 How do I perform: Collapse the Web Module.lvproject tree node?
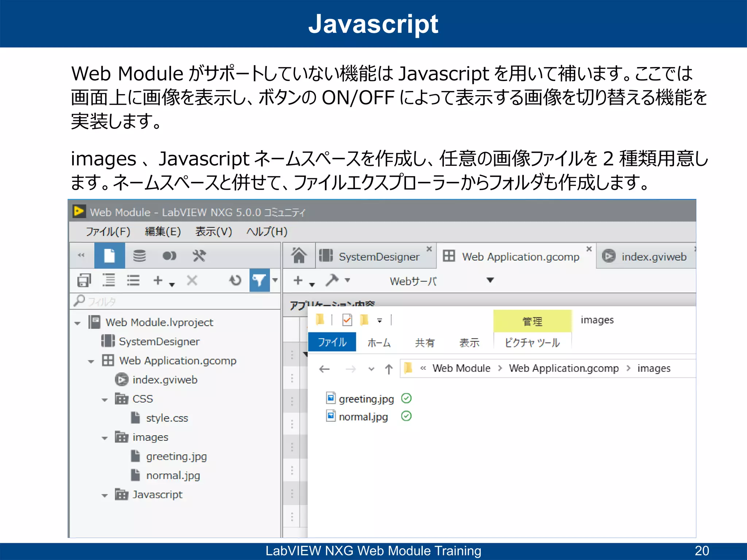(x=77, y=323)
